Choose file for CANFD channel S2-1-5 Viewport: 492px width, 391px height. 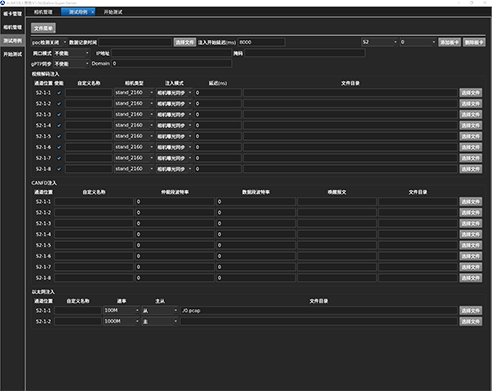tap(471, 245)
